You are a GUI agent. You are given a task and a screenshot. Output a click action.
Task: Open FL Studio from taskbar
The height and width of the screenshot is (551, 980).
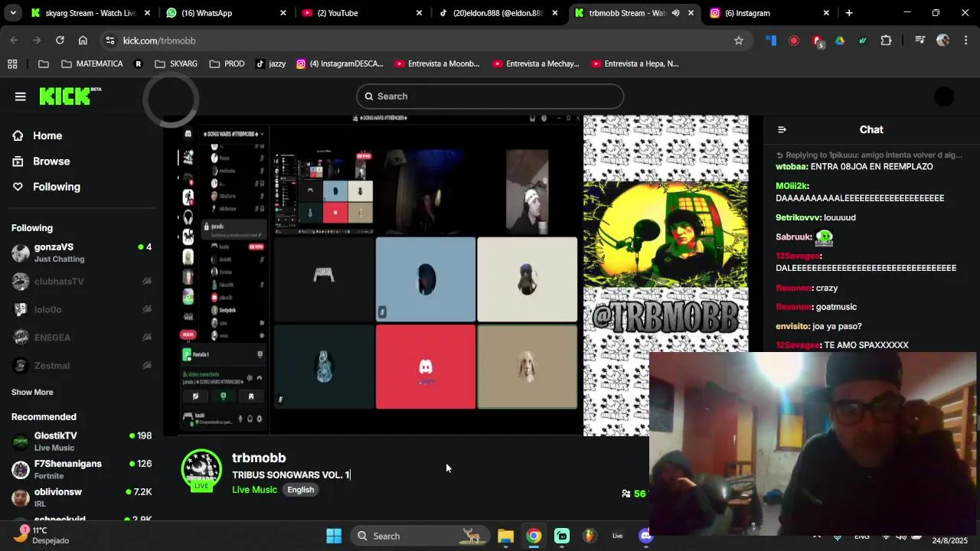tap(590, 536)
